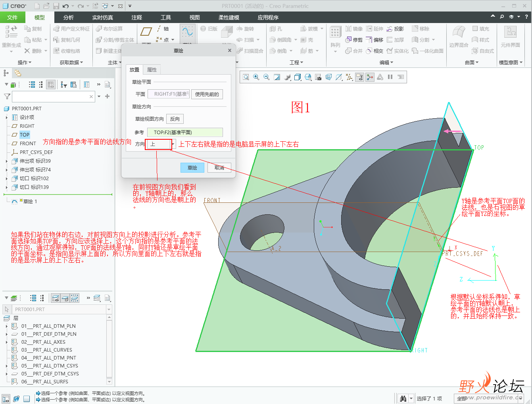Switch to the Model Tree tab icon

pos(6,73)
